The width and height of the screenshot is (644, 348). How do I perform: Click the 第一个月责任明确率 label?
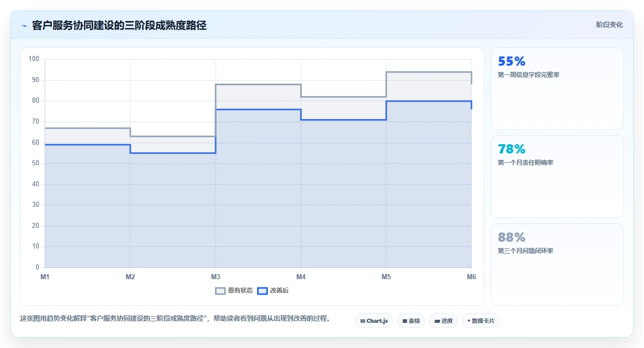525,163
